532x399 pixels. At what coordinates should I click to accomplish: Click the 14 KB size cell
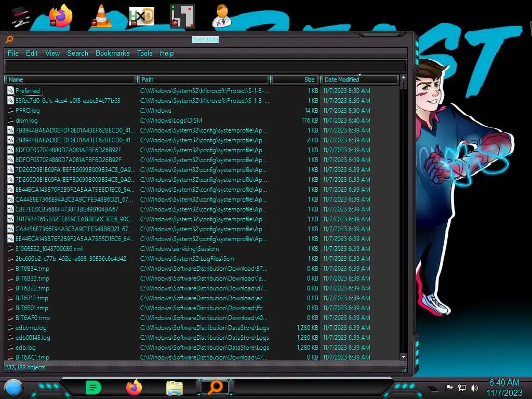coord(311,110)
